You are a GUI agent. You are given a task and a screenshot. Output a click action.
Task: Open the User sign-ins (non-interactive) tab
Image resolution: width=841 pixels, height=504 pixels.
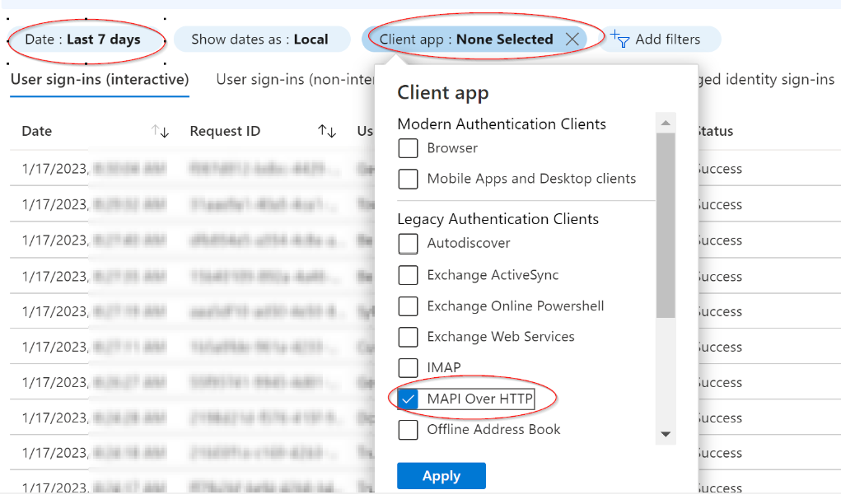293,80
